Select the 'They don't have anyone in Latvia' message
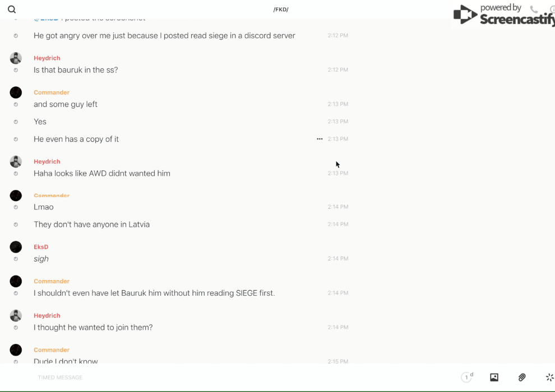 point(91,225)
